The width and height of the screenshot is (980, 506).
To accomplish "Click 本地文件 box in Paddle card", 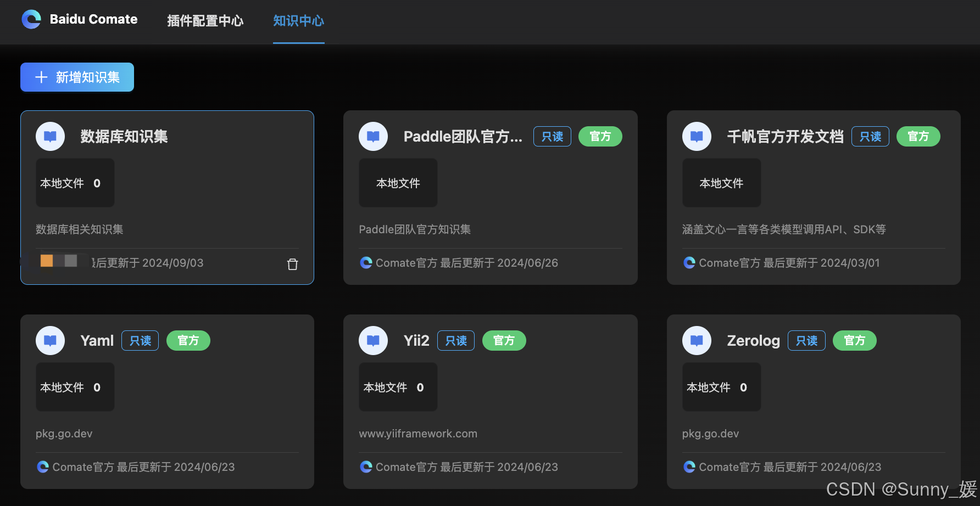I will coord(398,183).
